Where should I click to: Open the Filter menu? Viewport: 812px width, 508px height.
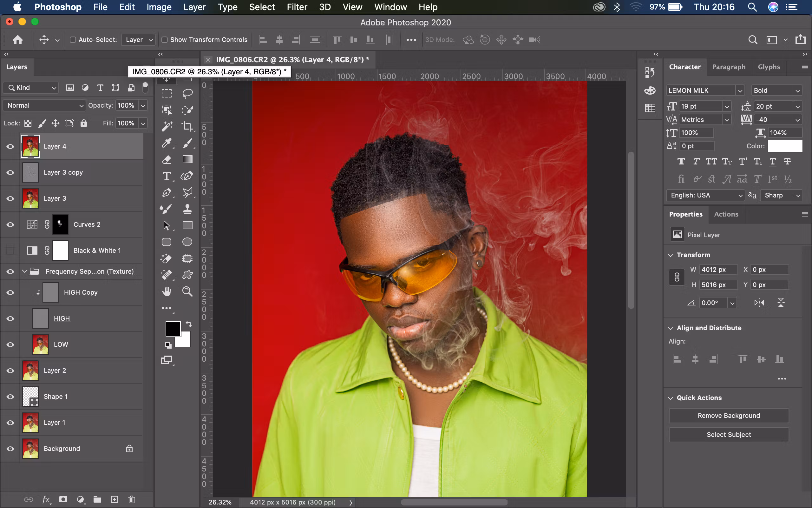297,7
